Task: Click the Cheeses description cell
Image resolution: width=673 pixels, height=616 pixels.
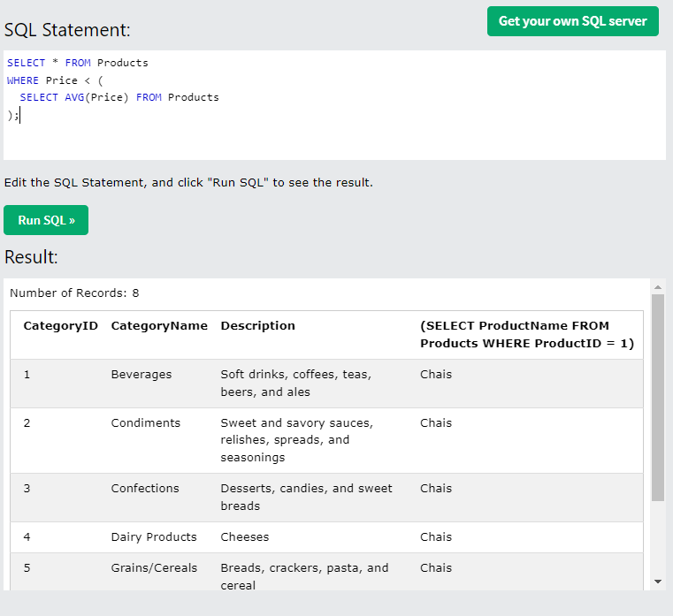Action: 245,537
